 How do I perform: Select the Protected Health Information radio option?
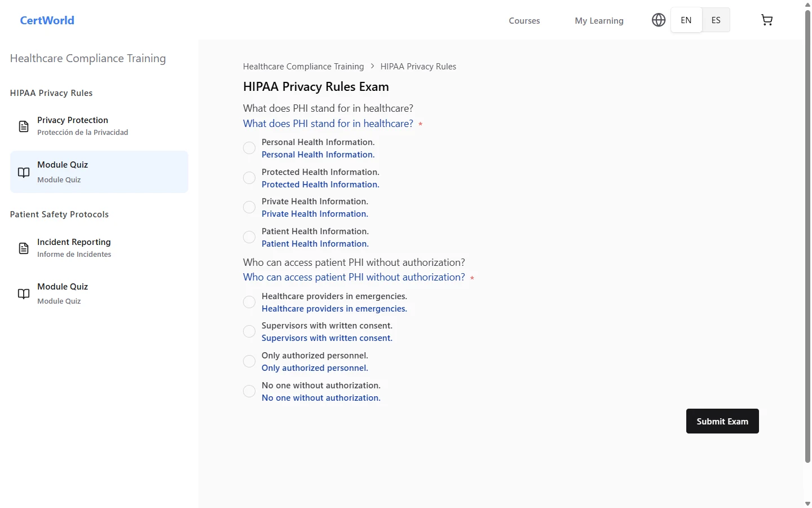tap(249, 178)
